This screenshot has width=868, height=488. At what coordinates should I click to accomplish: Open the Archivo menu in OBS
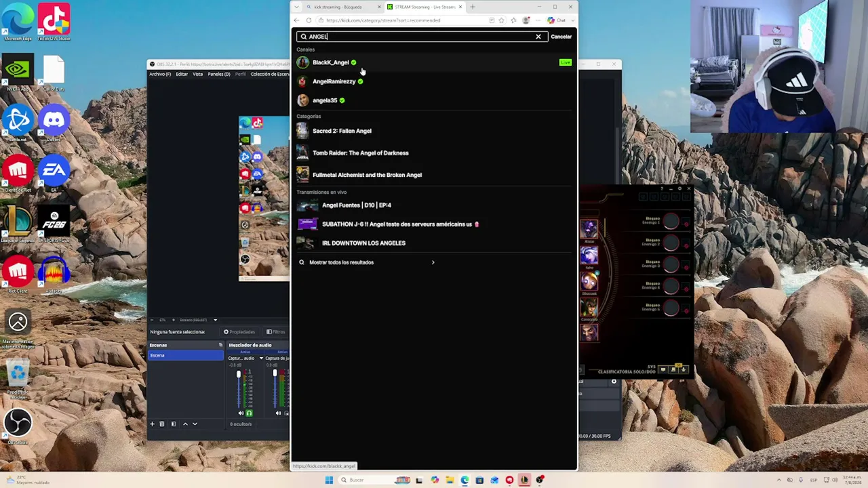tap(160, 74)
